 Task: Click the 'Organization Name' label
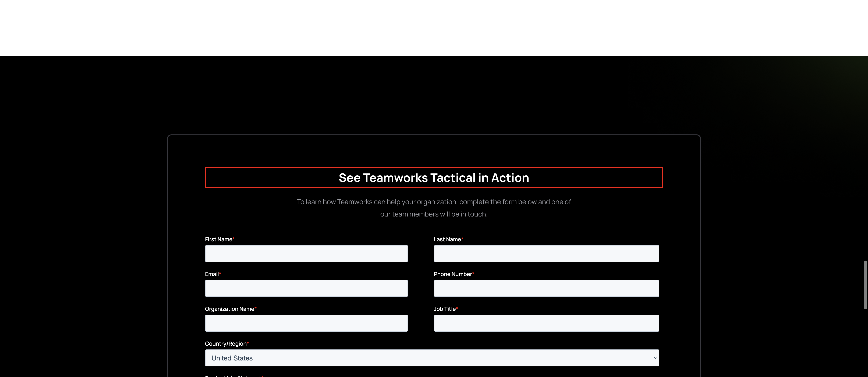coord(229,309)
